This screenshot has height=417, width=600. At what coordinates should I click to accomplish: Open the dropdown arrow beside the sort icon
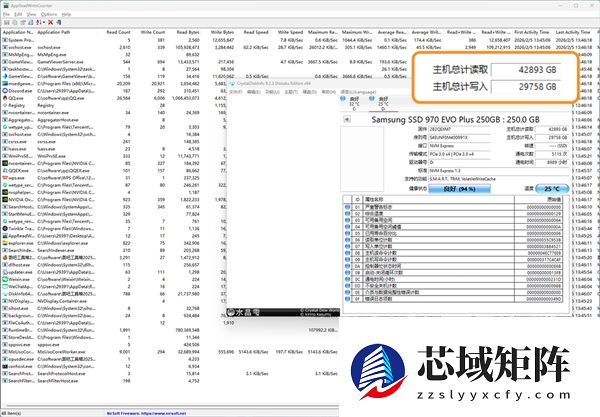click(x=44, y=23)
